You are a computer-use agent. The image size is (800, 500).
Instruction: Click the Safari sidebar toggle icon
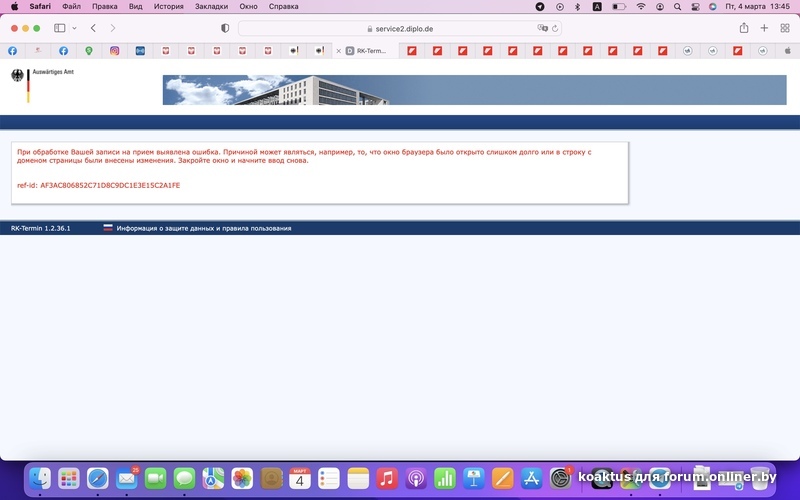(x=59, y=28)
